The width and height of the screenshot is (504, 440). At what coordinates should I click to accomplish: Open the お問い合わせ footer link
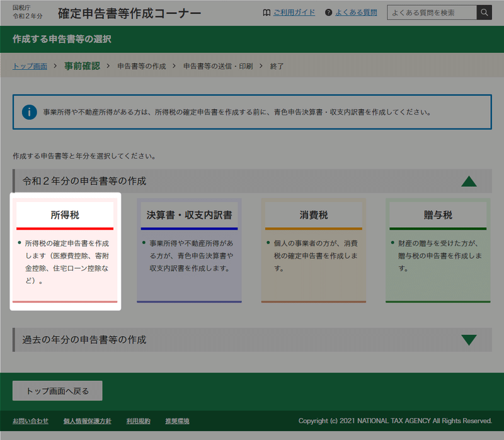(x=30, y=420)
